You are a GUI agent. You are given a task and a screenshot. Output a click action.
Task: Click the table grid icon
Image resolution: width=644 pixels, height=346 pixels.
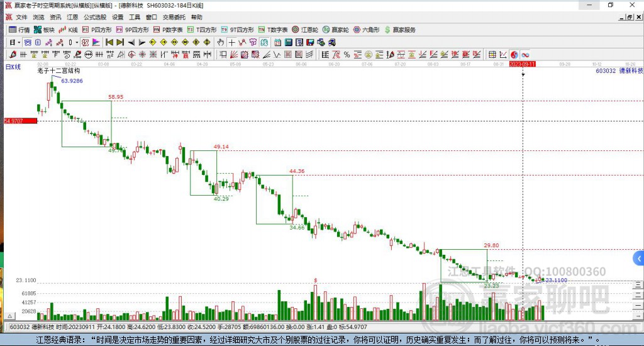pos(492,54)
